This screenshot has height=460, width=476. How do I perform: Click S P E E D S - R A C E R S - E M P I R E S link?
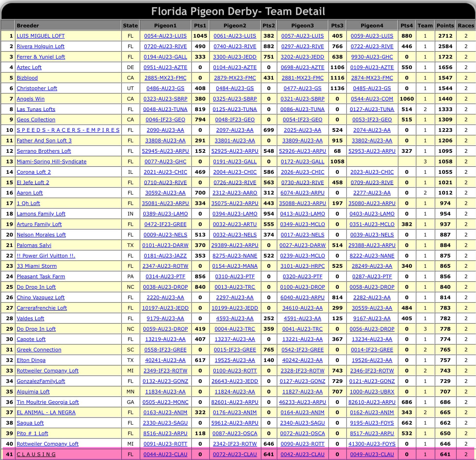(68, 130)
